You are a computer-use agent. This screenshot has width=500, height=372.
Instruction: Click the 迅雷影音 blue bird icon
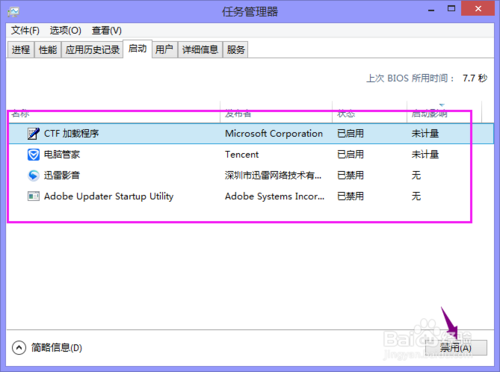click(33, 175)
